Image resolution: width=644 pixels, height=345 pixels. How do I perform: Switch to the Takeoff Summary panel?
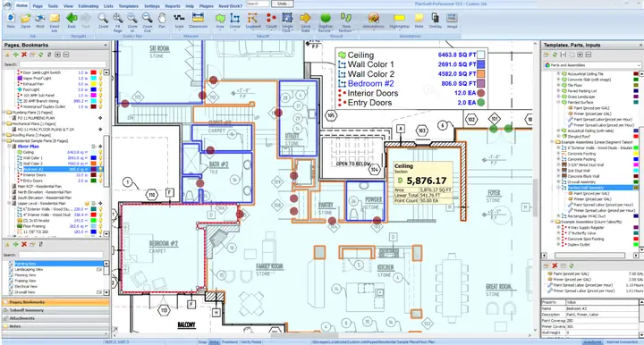point(55,310)
